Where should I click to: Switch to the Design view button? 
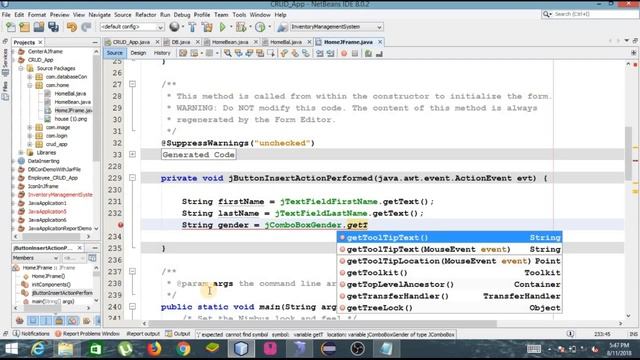click(138, 53)
